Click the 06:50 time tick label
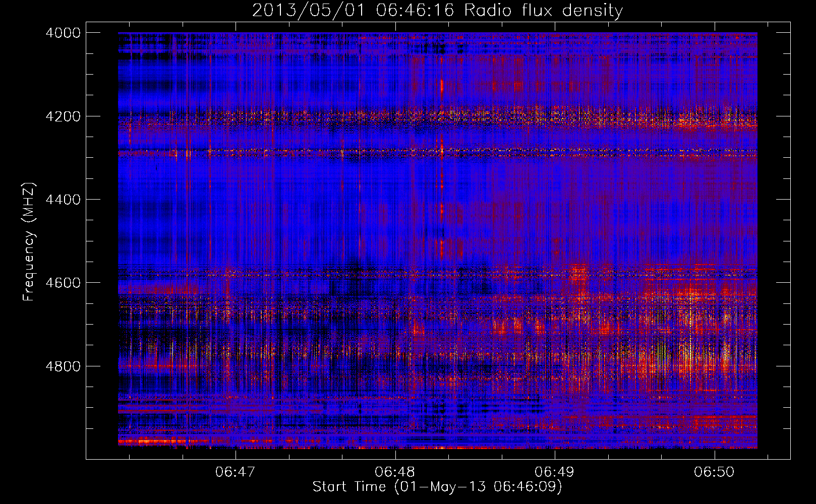Image resolution: width=816 pixels, height=504 pixels. point(714,472)
